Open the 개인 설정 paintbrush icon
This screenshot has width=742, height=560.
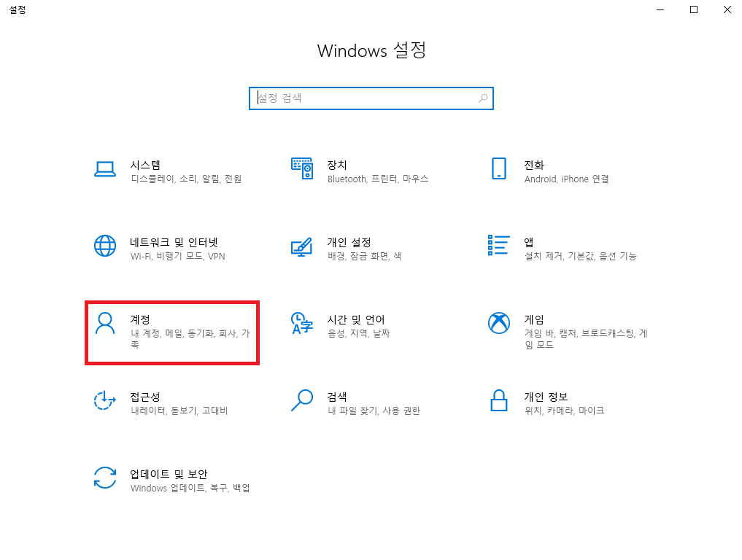coord(302,246)
